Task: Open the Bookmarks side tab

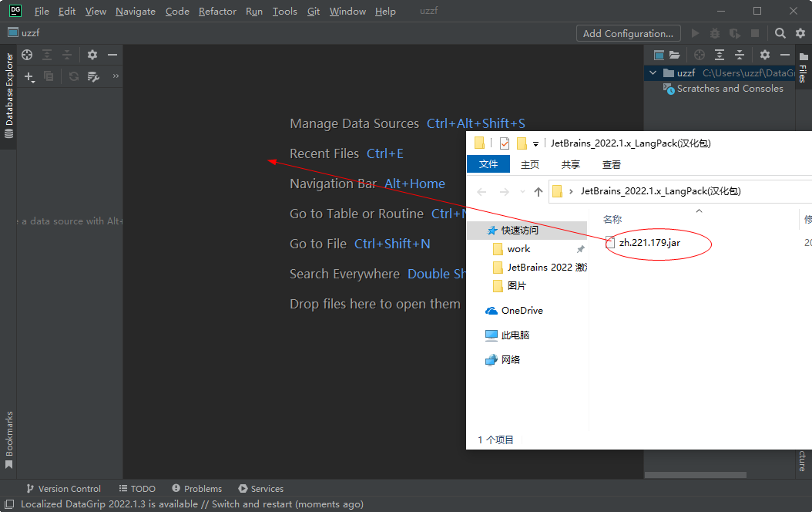Action: tap(8, 440)
